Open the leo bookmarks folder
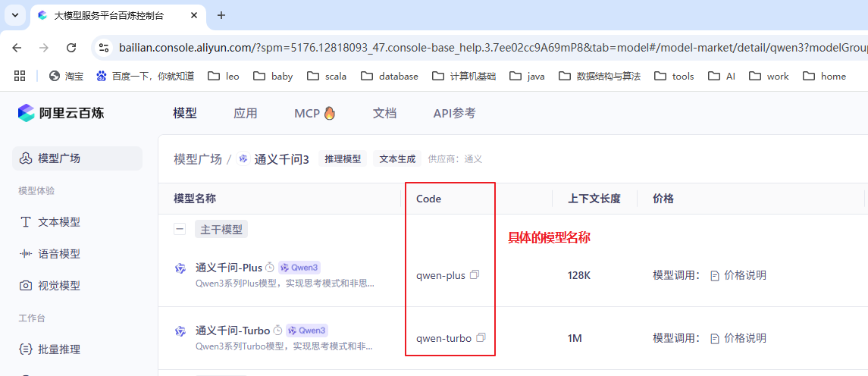This screenshot has height=376, width=868. pos(224,77)
